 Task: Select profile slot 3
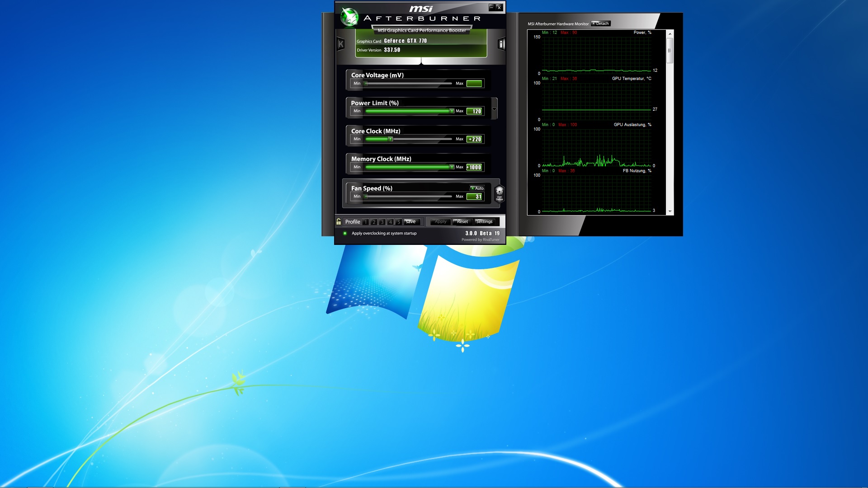point(382,222)
